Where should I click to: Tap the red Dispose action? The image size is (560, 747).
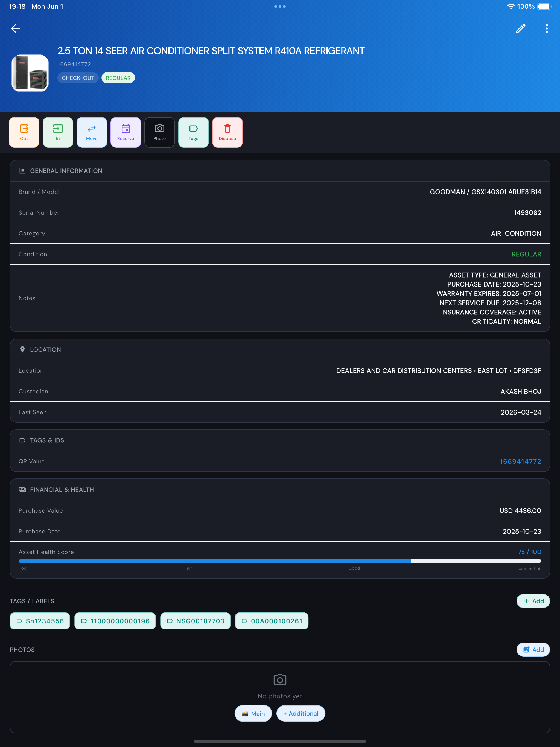tap(227, 132)
